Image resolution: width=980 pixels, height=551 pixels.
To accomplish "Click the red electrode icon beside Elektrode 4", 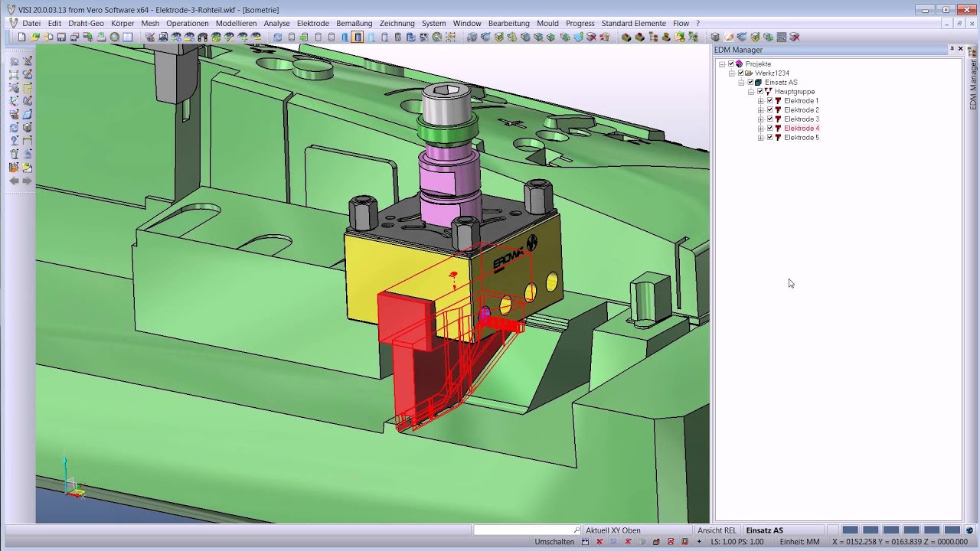I will [x=778, y=128].
